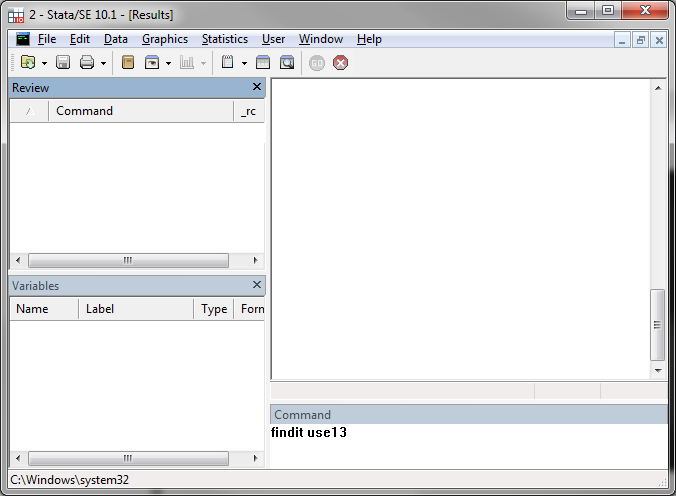Open the Window menu
The image size is (676, 496).
pos(321,39)
